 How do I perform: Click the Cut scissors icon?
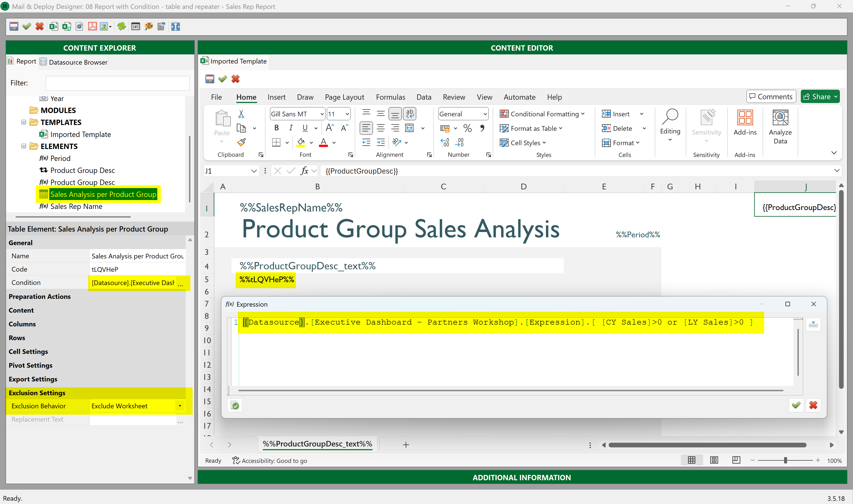[x=241, y=114]
